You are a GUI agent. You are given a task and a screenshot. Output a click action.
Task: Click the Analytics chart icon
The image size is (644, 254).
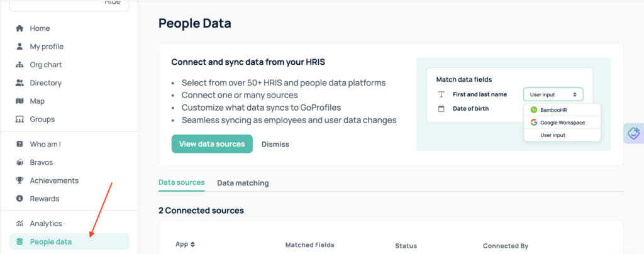tap(19, 224)
